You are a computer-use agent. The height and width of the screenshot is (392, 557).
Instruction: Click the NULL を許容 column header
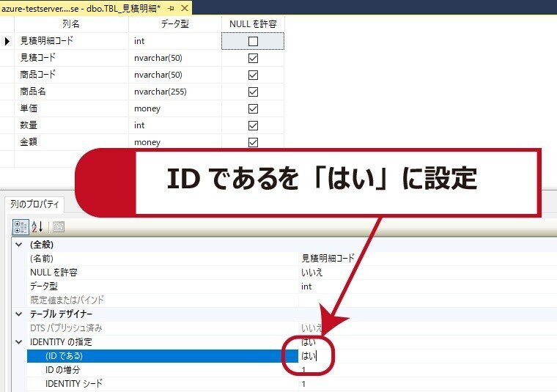click(253, 23)
